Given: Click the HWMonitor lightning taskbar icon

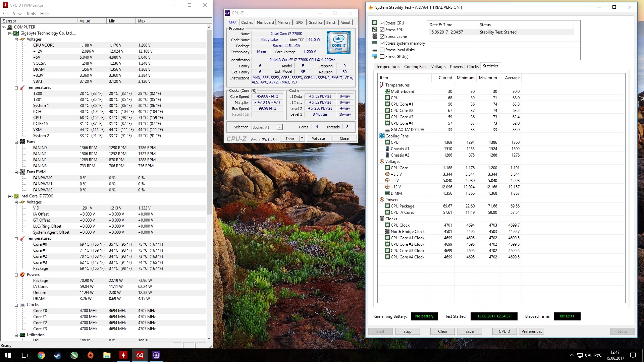Looking at the screenshot, I should coord(123,355).
